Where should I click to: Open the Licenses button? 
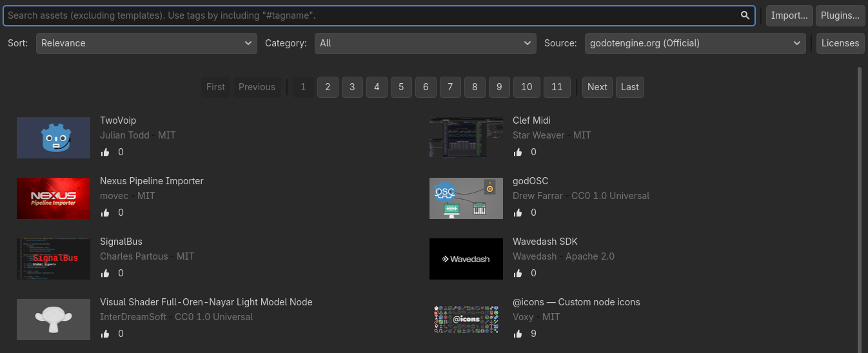(840, 43)
